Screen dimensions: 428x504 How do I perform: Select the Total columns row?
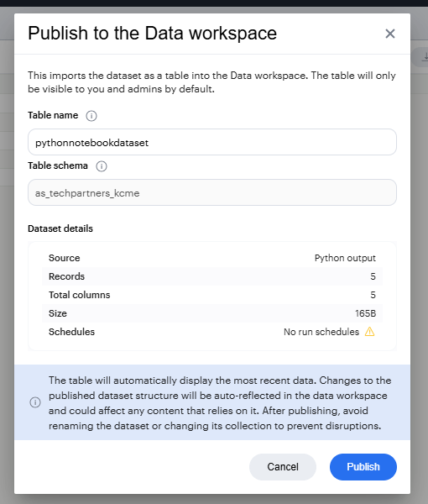212,295
